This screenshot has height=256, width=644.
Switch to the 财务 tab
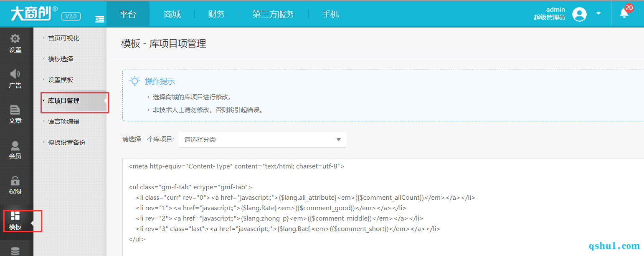tap(216, 14)
